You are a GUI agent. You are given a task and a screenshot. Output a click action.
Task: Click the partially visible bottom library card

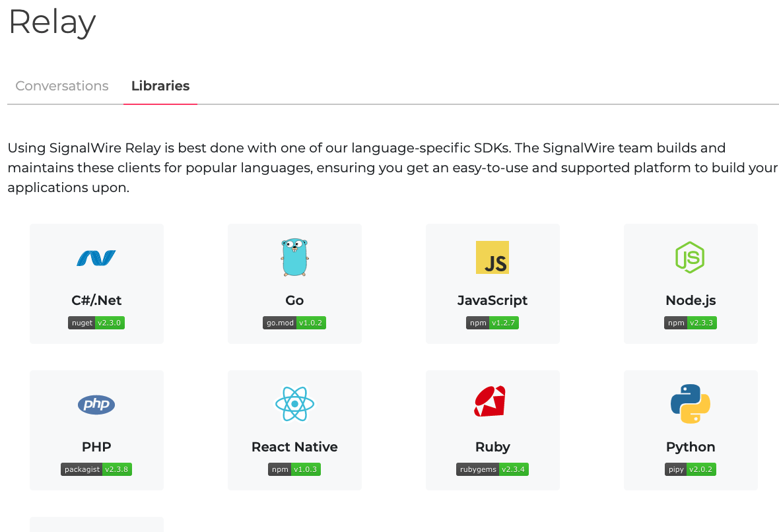(x=96, y=524)
